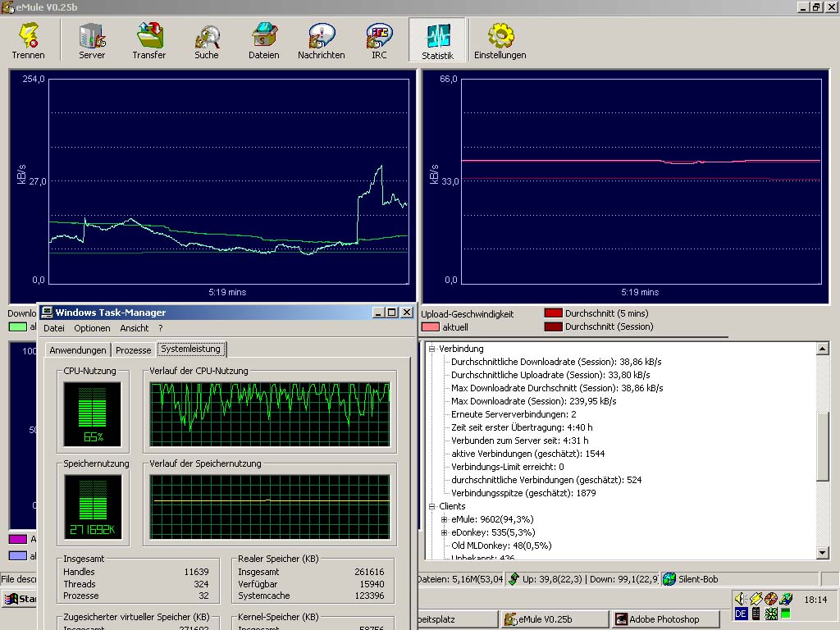This screenshot has height=630, width=840.
Task: Select Durchschnittliche Downloadrate (Session) row
Action: click(x=556, y=362)
